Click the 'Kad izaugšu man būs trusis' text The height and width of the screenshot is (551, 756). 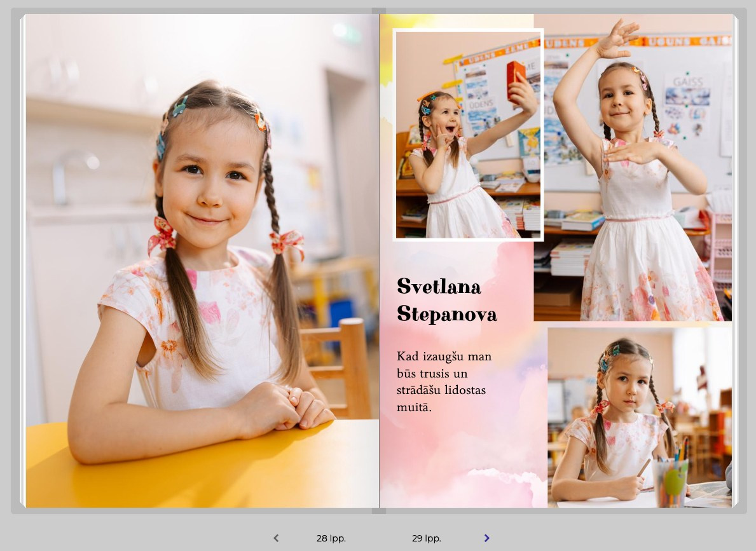(x=444, y=381)
